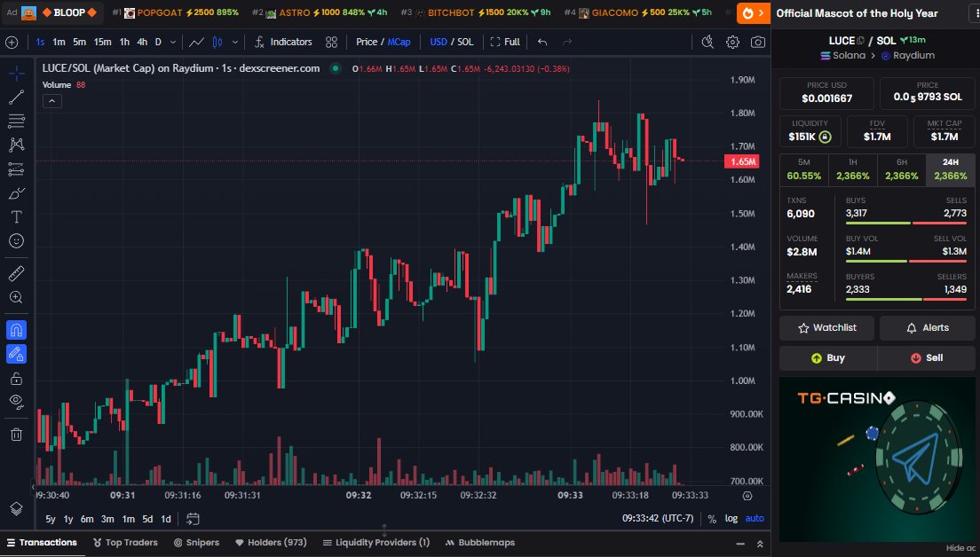Screen dimensions: 980x557
Task: Switch chart to Price mode
Action: click(367, 42)
